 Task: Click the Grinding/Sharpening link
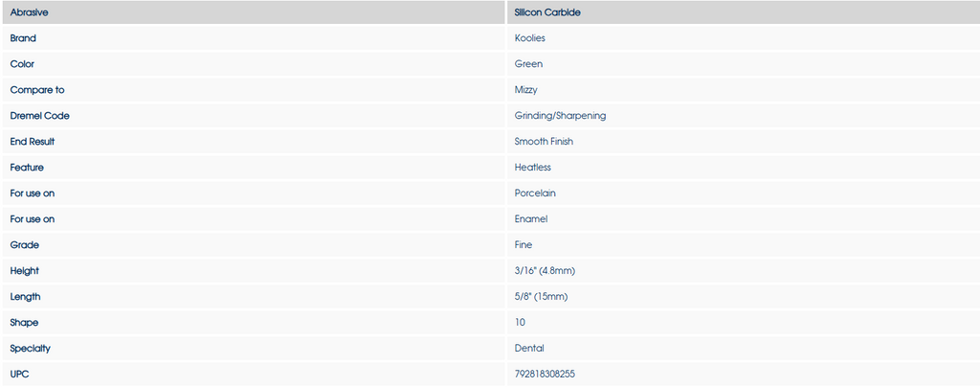coord(560,116)
